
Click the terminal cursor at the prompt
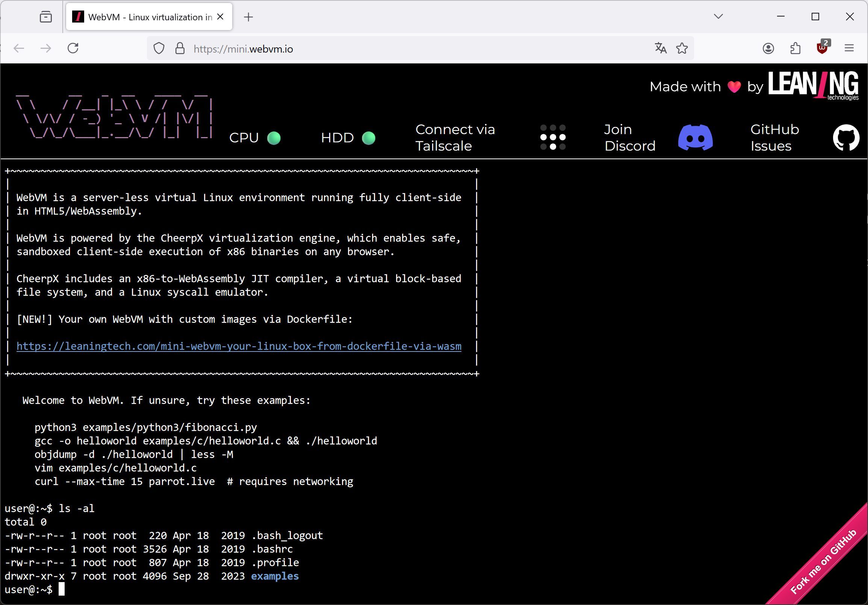62,589
